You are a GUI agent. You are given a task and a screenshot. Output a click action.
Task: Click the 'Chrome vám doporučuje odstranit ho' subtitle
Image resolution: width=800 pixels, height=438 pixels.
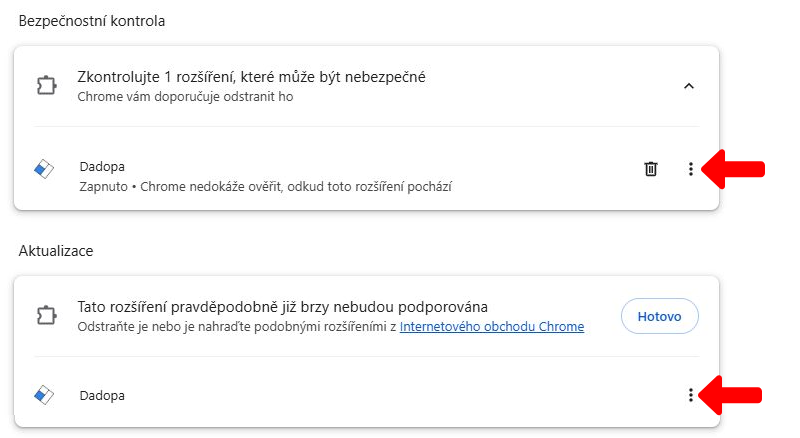[x=185, y=97]
